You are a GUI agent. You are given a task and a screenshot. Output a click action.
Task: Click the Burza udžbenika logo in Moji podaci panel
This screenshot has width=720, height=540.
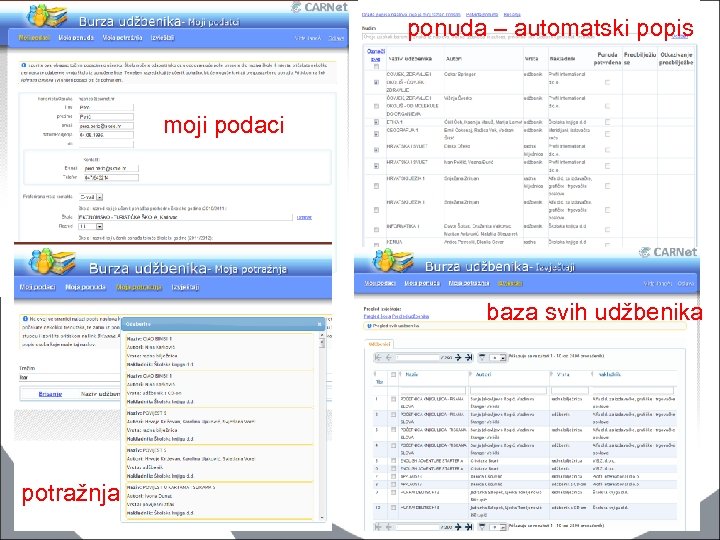[47, 16]
